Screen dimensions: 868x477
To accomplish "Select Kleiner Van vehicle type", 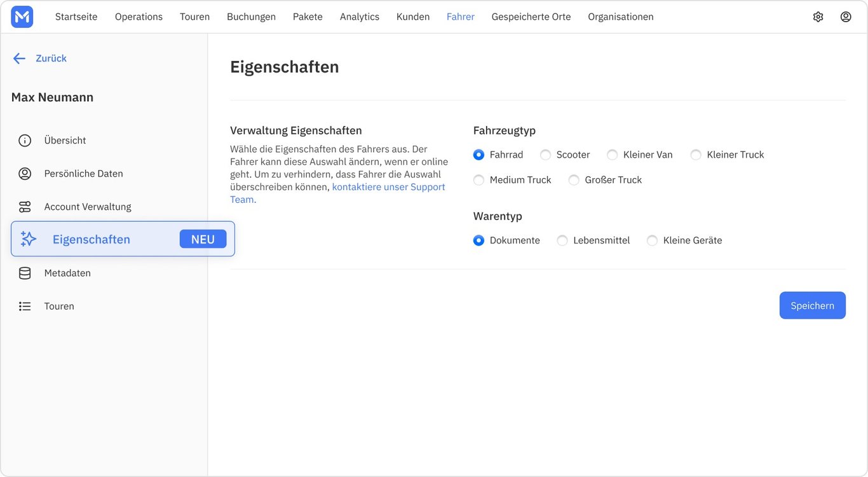I will [x=612, y=155].
